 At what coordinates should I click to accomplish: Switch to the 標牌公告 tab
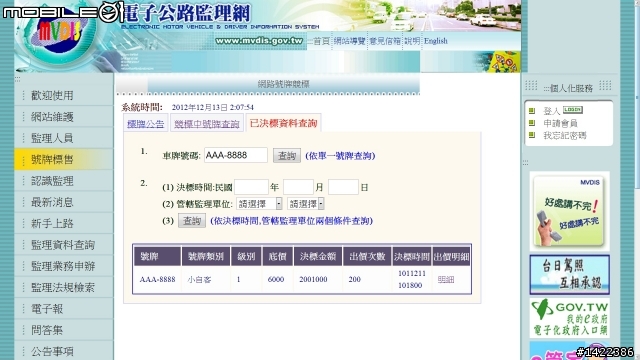(x=145, y=124)
